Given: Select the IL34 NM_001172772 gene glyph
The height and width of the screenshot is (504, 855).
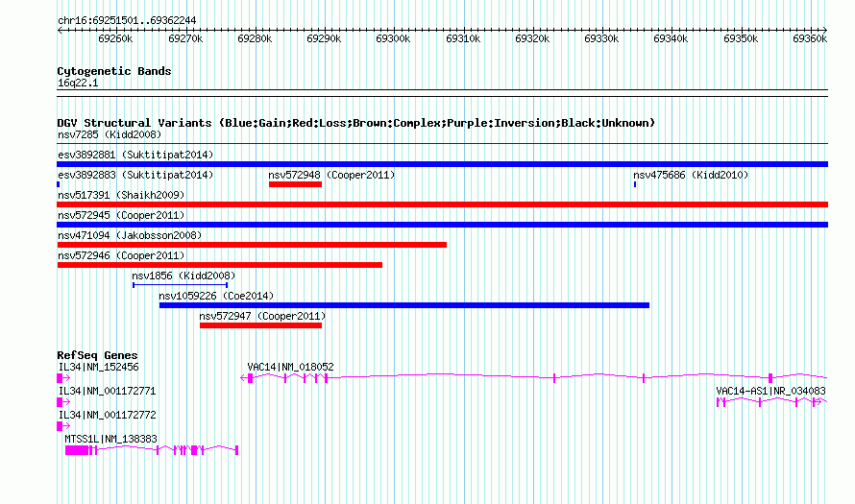Looking at the screenshot, I should 63,426.
